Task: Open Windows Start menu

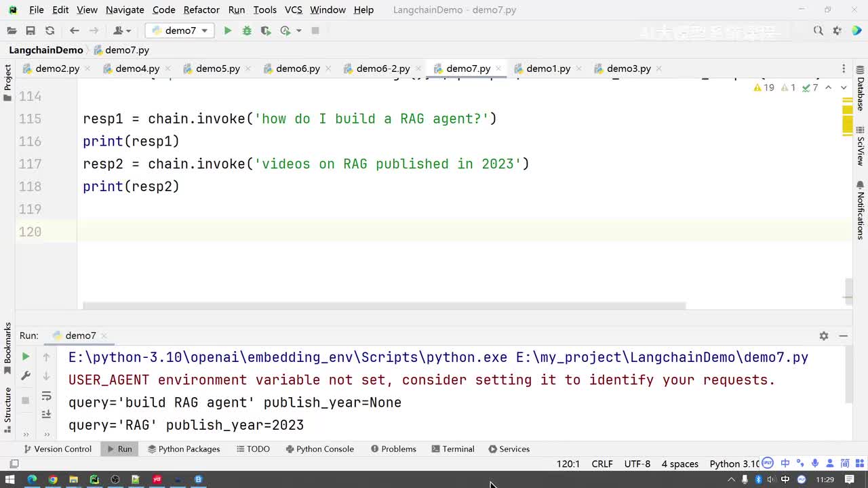Action: click(10, 480)
